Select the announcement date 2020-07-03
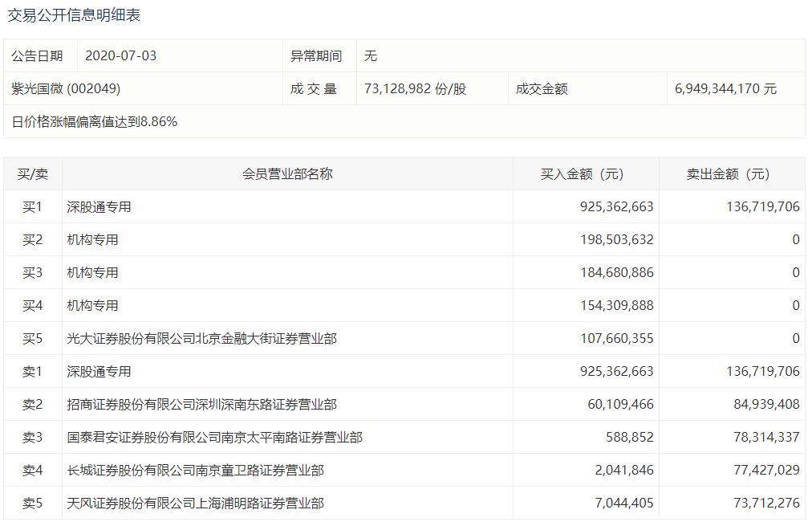The height and width of the screenshot is (526, 812). tap(120, 56)
